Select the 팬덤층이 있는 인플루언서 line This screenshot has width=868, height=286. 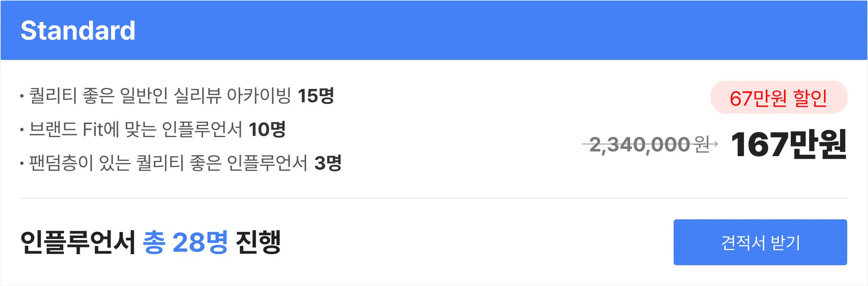pos(181,163)
